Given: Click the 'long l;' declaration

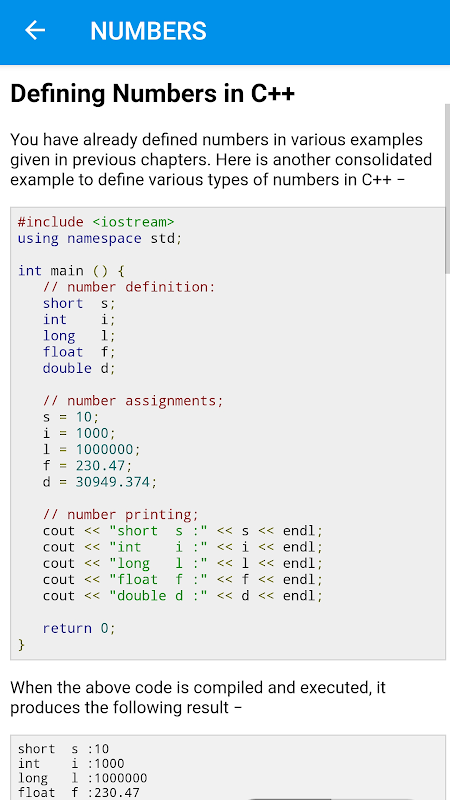Looking at the screenshot, I should pyautogui.click(x=79, y=336).
